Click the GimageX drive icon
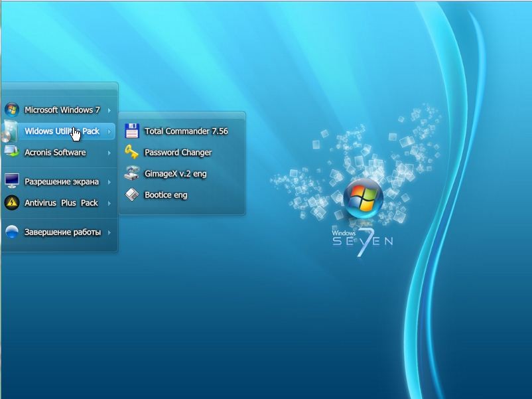 (x=131, y=173)
